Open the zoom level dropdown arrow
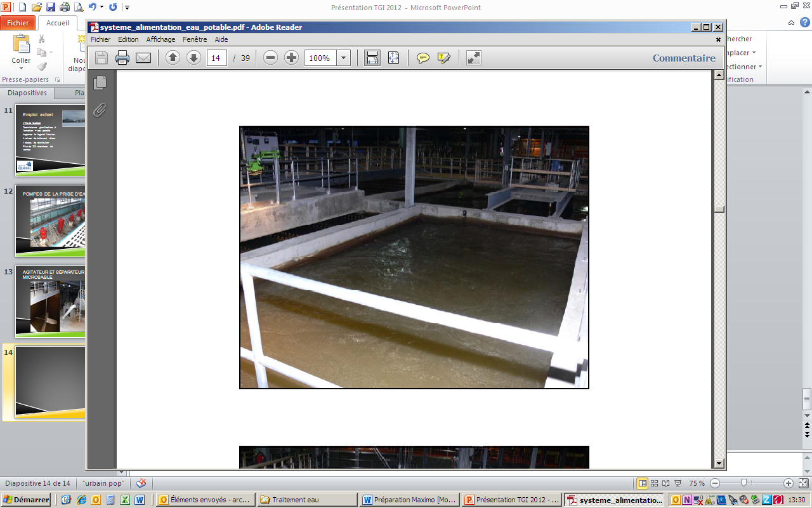 [343, 58]
